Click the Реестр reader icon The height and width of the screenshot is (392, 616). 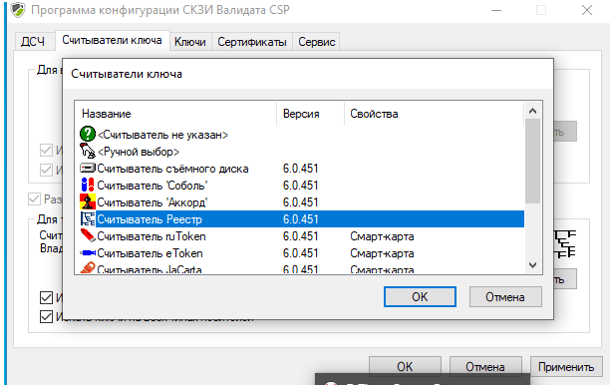click(x=88, y=219)
